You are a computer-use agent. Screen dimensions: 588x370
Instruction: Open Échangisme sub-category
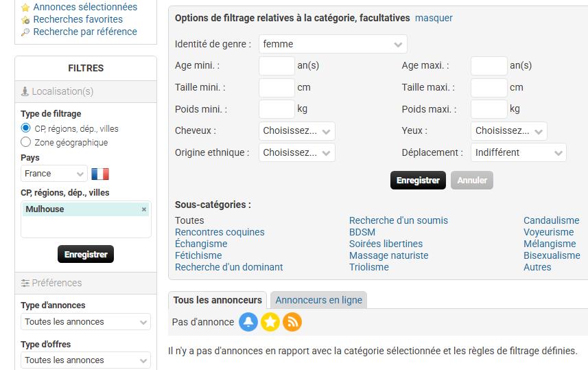201,244
